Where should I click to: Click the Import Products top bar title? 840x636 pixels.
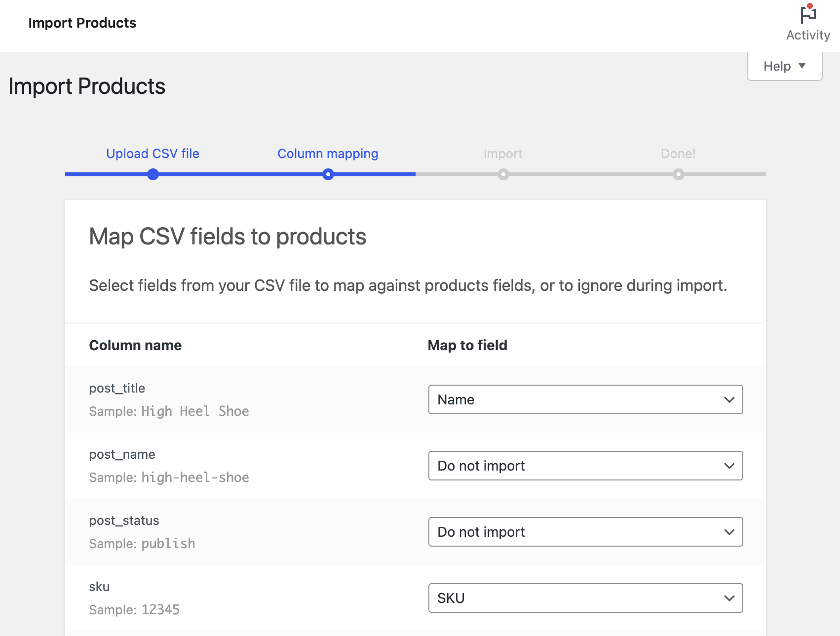click(x=82, y=23)
